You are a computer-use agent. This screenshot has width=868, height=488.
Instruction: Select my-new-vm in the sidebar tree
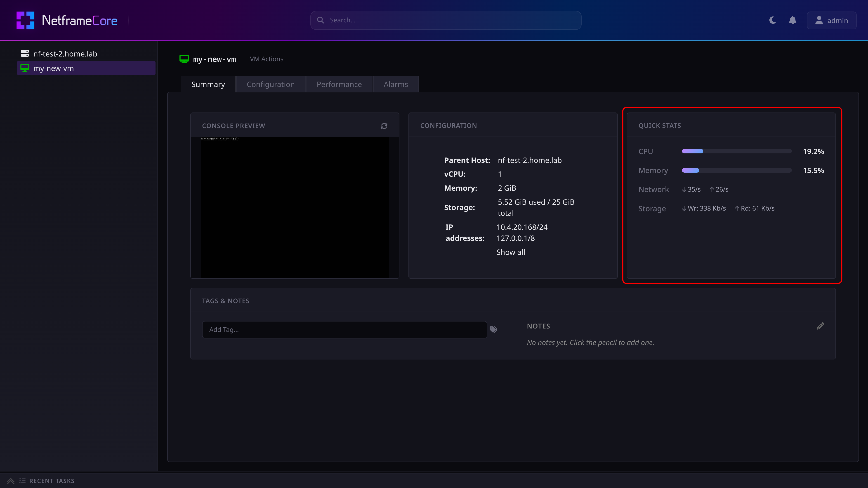[x=86, y=68]
